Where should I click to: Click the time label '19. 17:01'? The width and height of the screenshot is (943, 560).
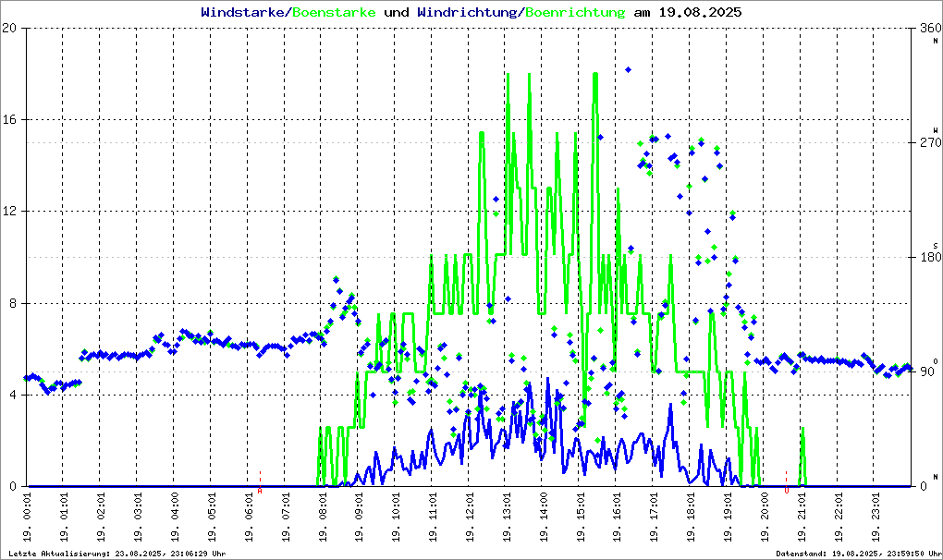click(x=655, y=517)
